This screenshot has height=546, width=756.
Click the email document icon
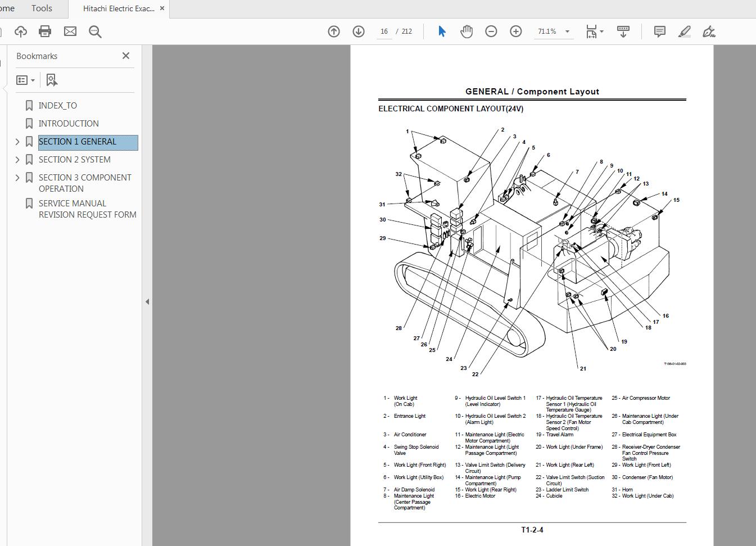pyautogui.click(x=70, y=31)
